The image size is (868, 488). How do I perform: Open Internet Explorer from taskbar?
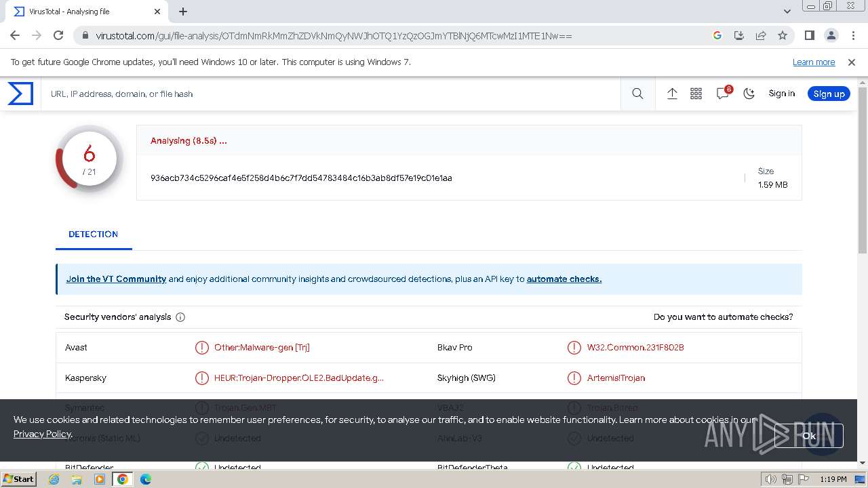pyautogui.click(x=54, y=479)
